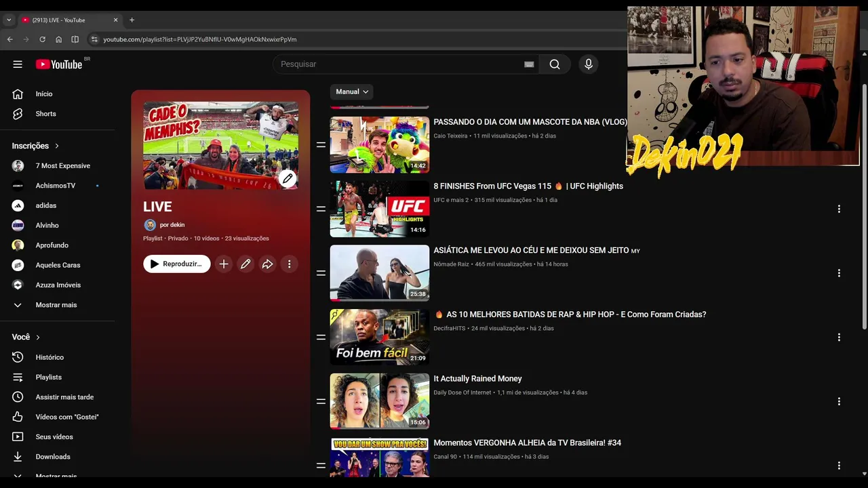868x488 pixels.
Task: Grab drag handle of Asiática video
Action: tap(321, 273)
